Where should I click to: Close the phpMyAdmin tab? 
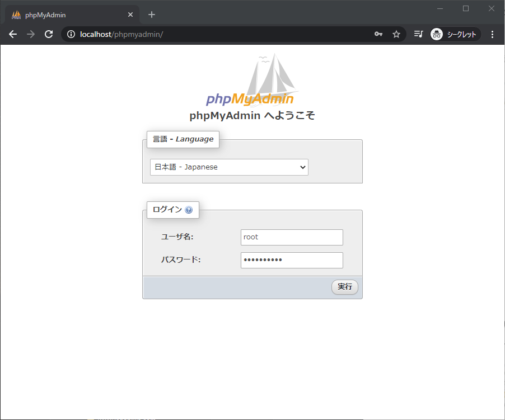click(x=130, y=15)
